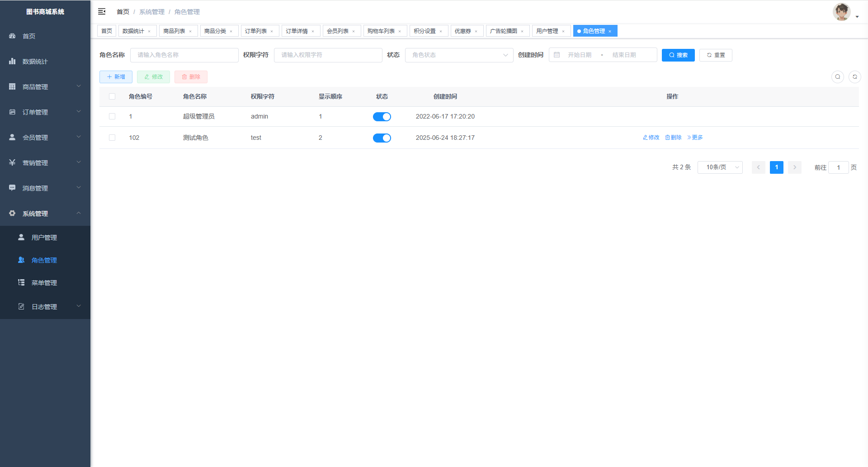Open the user avatar menu
Screen dimensions: 868x467
click(x=843, y=12)
